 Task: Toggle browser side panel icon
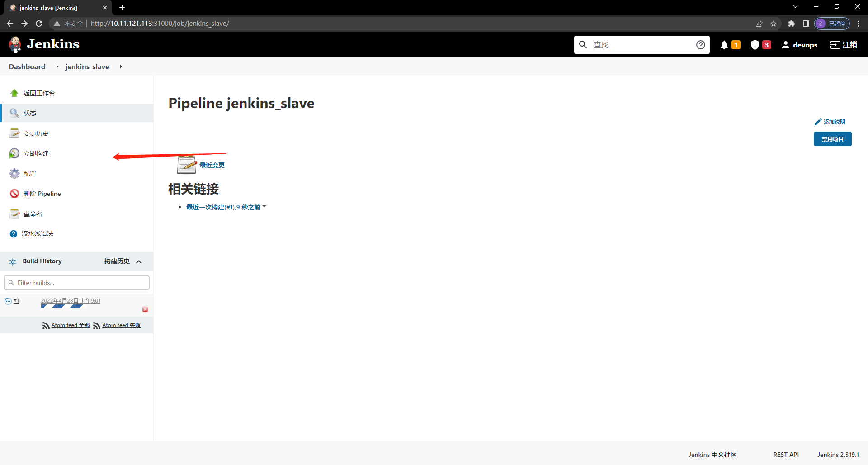pos(806,24)
